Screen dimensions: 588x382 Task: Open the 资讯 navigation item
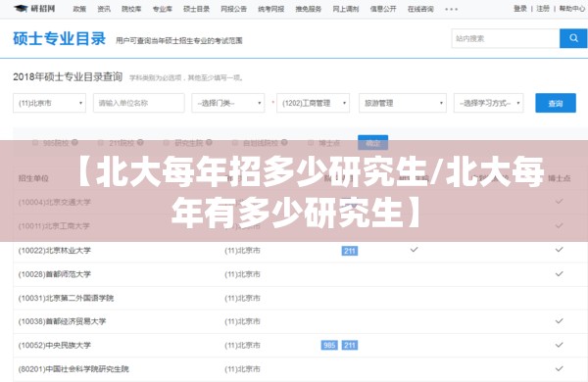[104, 9]
